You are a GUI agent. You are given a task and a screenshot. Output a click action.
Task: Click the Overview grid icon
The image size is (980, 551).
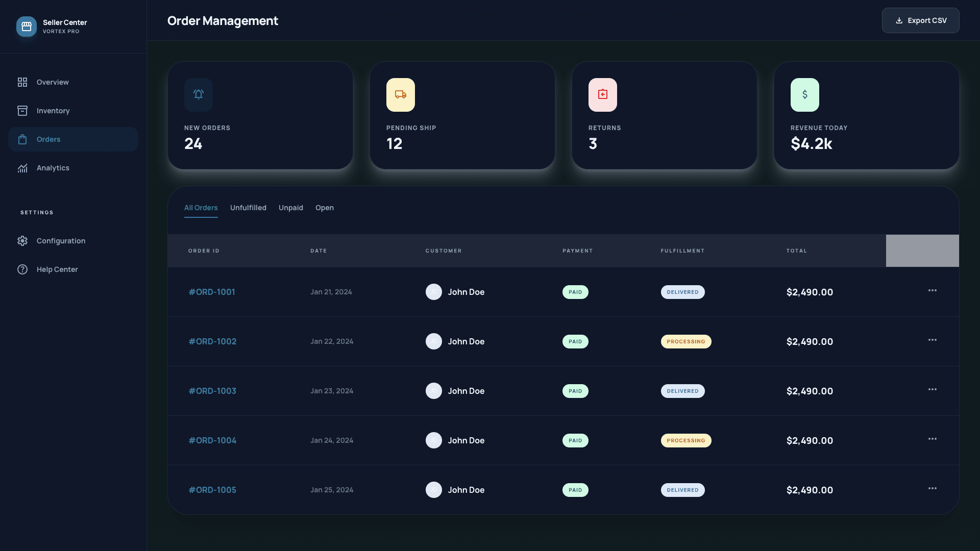pos(22,82)
